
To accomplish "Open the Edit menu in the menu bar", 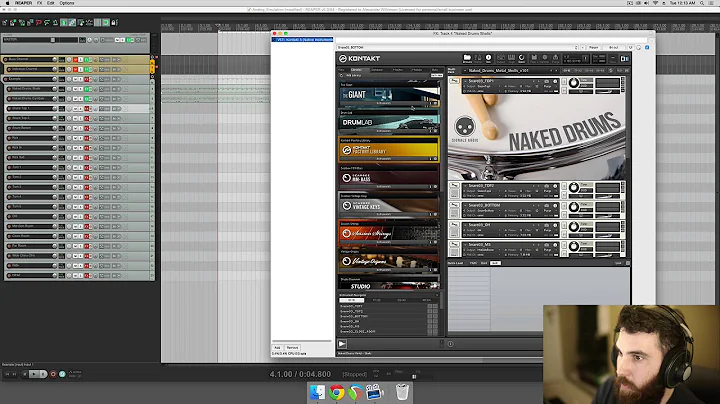I will [51, 3].
